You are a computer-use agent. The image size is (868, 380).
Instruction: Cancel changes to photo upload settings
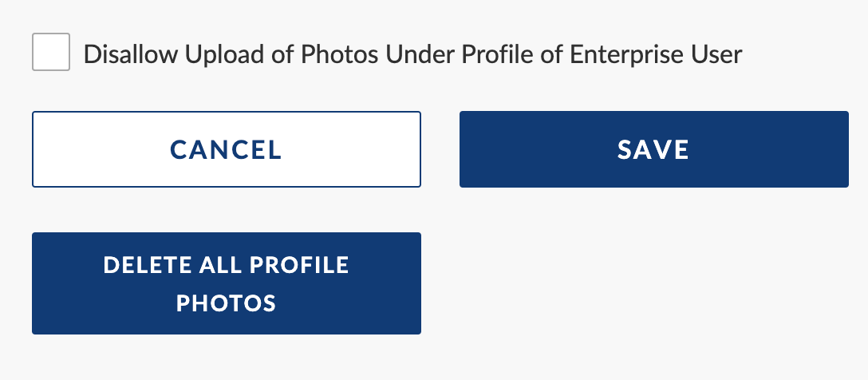click(x=227, y=149)
